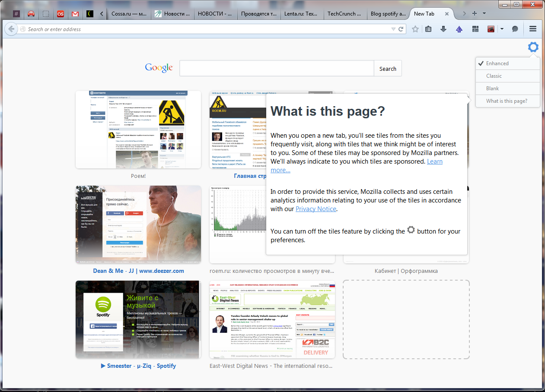545x392 pixels.
Task: Select the Enhanced new tab mode
Action: point(507,63)
